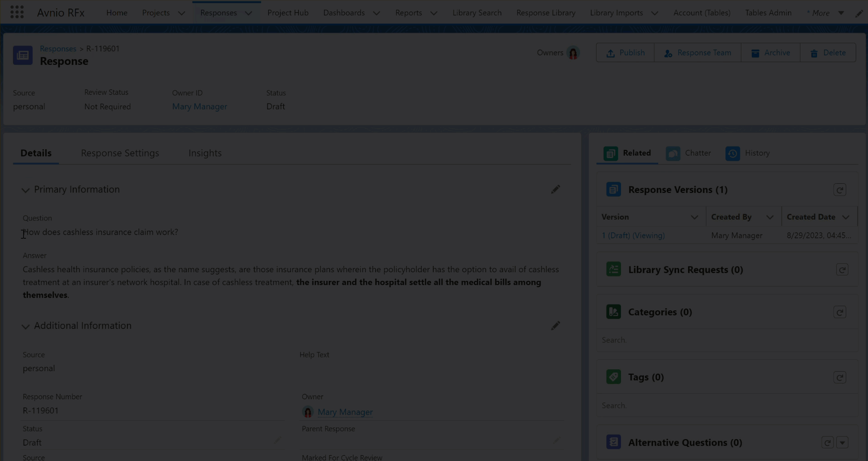The width and height of the screenshot is (868, 461).
Task: Switch to the Insights tab
Action: 205,153
